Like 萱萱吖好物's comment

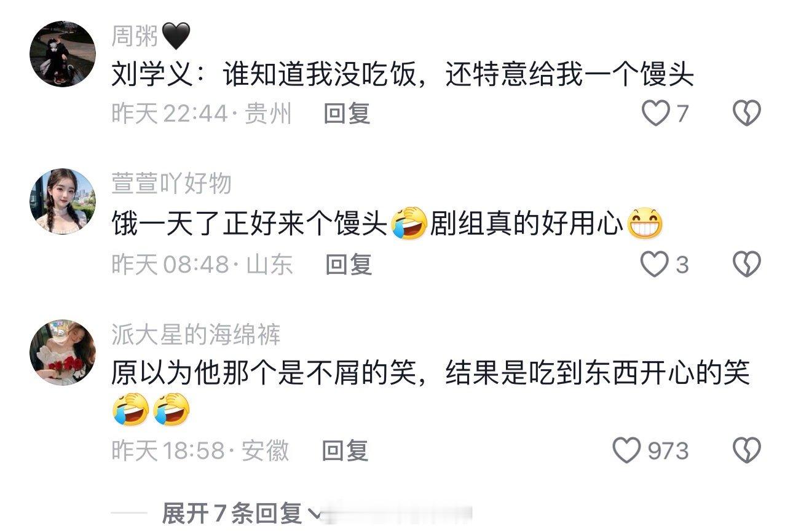coord(654,265)
